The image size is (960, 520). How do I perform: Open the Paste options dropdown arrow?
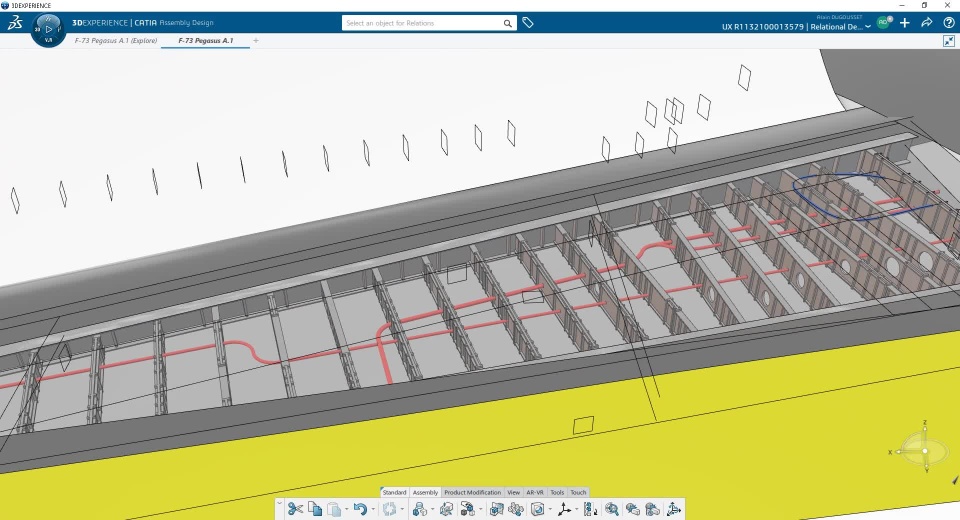(346, 509)
